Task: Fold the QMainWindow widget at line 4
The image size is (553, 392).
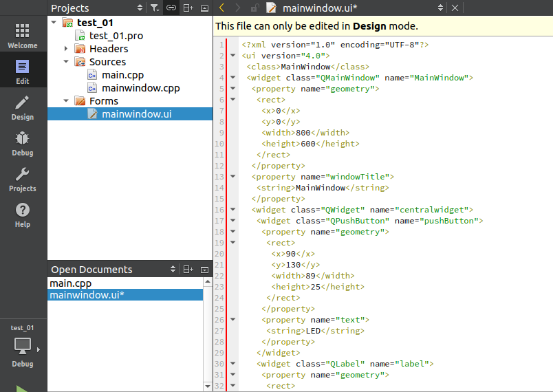Action: coord(232,77)
